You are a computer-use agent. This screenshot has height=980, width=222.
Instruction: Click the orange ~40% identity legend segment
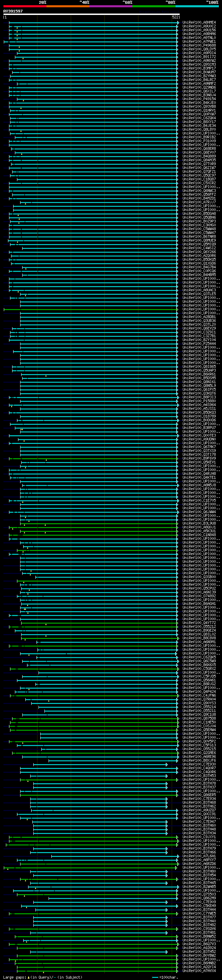tap(68, 6)
